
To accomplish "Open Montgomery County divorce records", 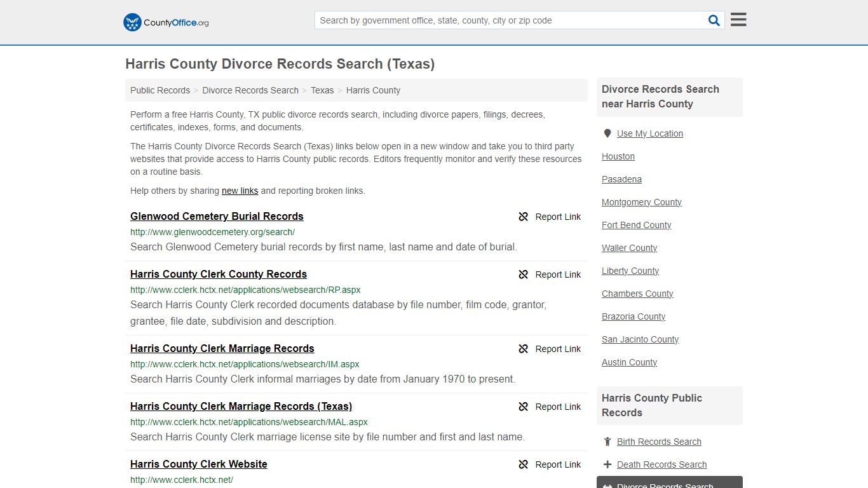I will point(642,202).
